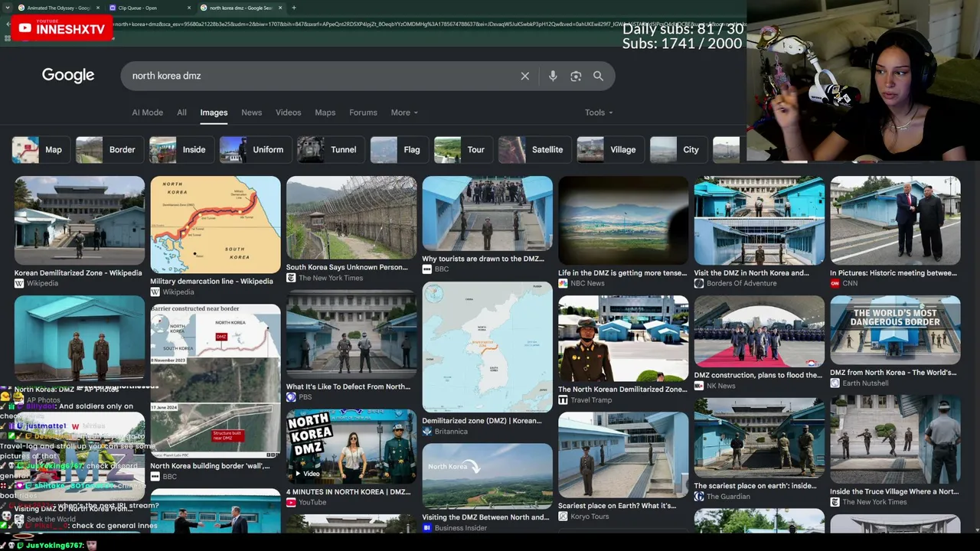Viewport: 980px width, 551px height.
Task: Open "In Pictures: Historic meeting" CNN title link
Action: tap(893, 273)
